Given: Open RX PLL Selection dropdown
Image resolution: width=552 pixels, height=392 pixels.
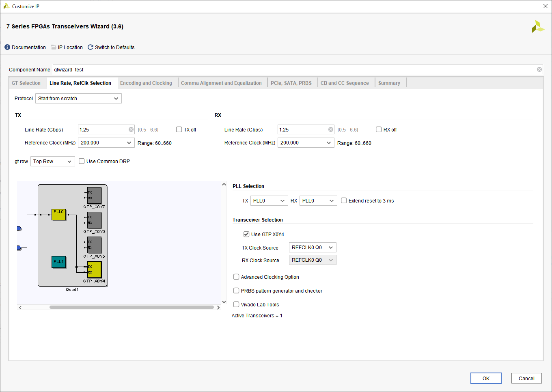Looking at the screenshot, I should [318, 201].
